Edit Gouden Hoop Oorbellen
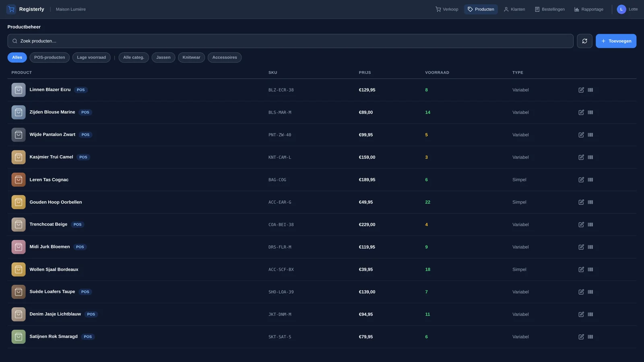Screen dimensions: 644x362 click(x=581, y=202)
